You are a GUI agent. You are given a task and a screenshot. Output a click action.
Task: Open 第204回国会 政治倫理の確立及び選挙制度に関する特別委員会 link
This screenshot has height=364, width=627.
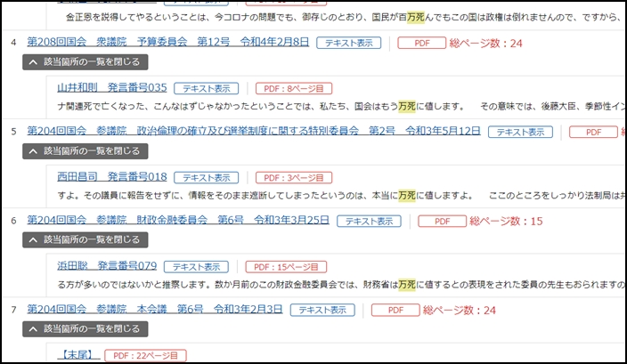254,131
